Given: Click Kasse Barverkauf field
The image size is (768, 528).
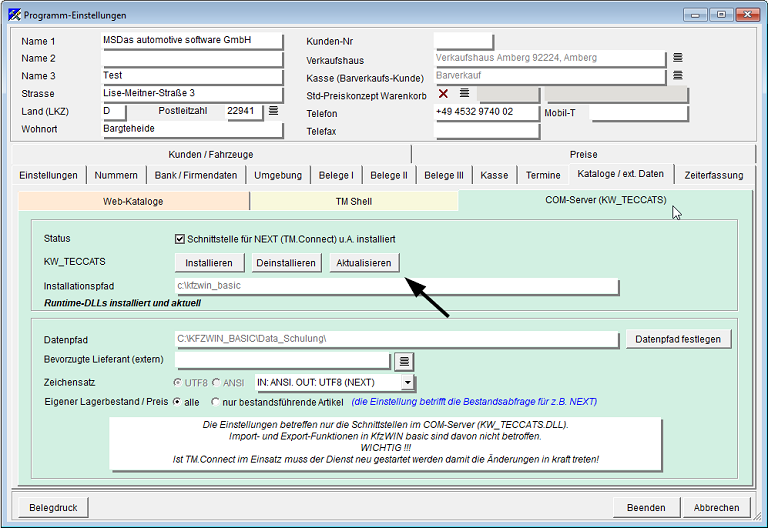Looking at the screenshot, I should click(550, 76).
